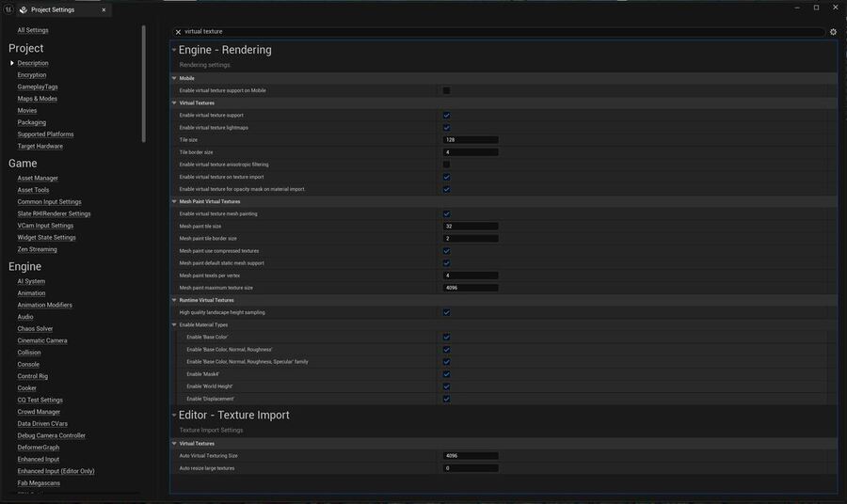Click Auto Virtual Texturing Size field

tap(471, 456)
